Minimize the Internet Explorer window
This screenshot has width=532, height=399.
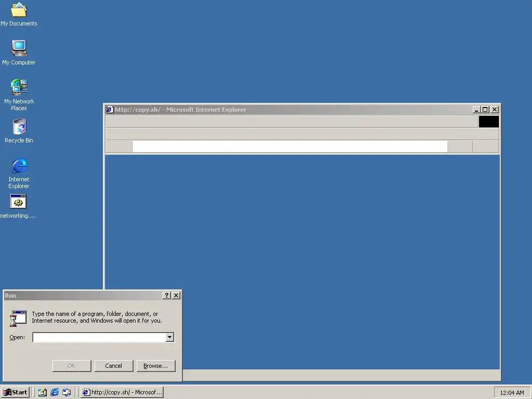(x=476, y=110)
